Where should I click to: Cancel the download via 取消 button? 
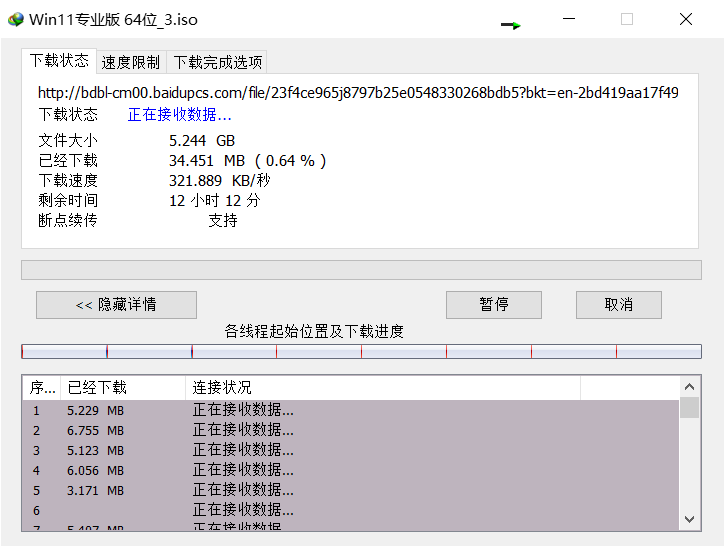tap(618, 305)
